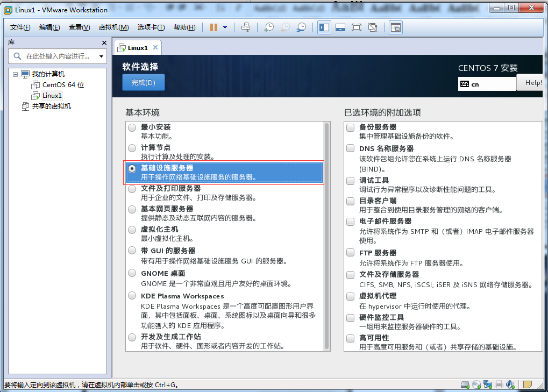
Task: Select the 带 GUI 的服务器 radio button
Action: pyautogui.click(x=132, y=251)
